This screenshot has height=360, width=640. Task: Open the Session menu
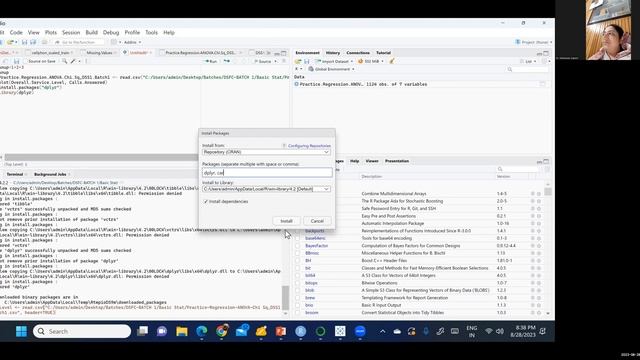pyautogui.click(x=71, y=32)
